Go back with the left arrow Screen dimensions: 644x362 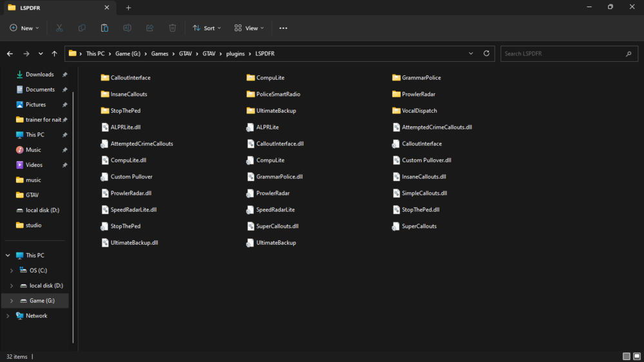click(10, 54)
